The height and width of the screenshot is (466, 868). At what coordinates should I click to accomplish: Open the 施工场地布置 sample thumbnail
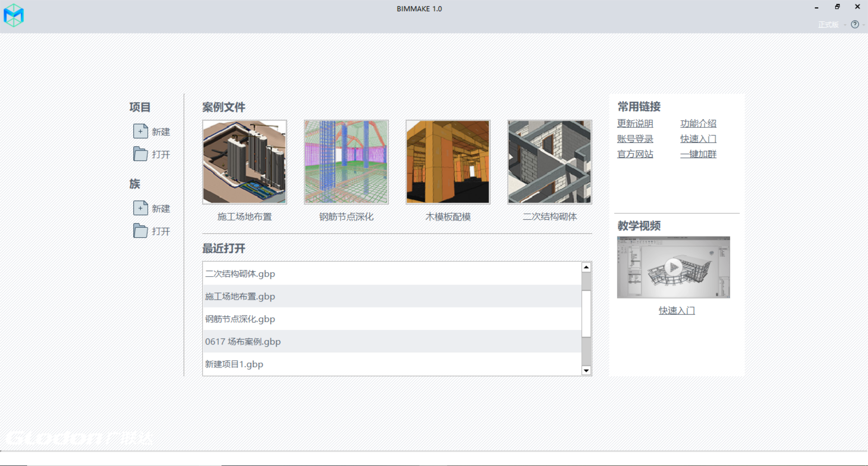[x=245, y=162]
